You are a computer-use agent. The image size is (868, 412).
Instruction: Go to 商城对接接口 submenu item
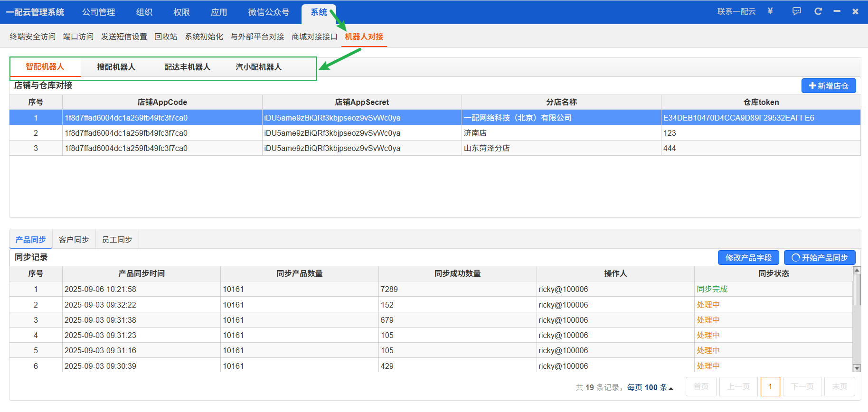click(x=314, y=37)
